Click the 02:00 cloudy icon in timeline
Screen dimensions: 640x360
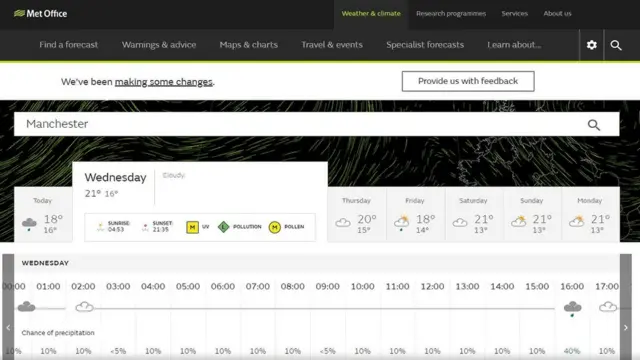[x=84, y=306]
